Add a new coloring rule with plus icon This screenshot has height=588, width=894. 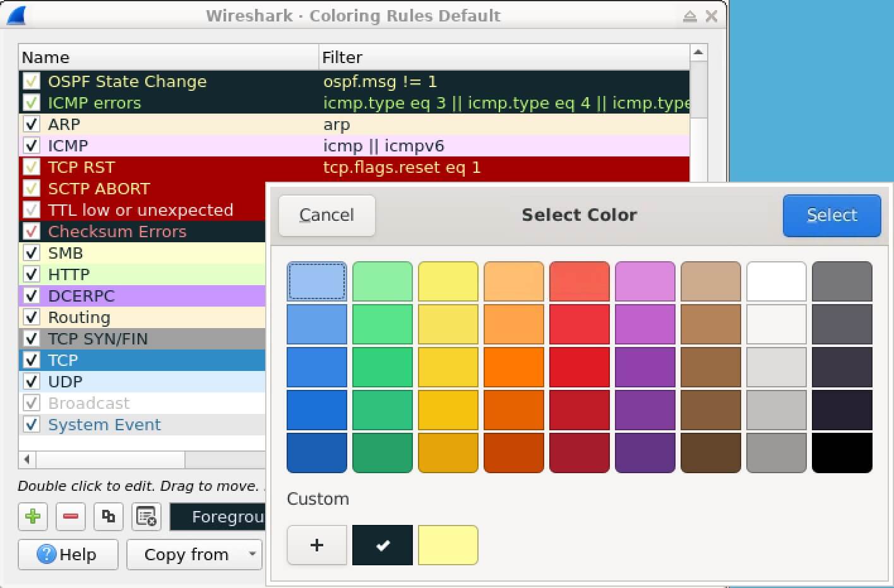click(33, 517)
